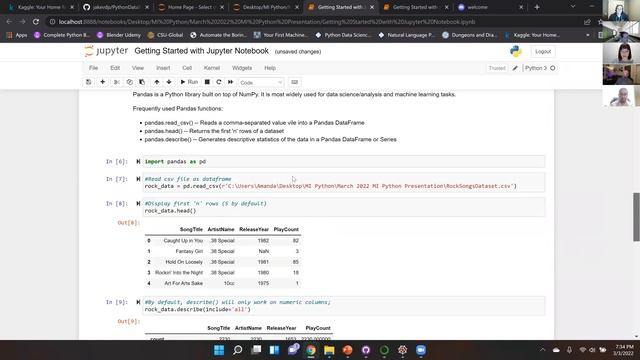Screen dimensions: 640x360
Task: Open the taskbar clock and date
Action: pos(623,350)
